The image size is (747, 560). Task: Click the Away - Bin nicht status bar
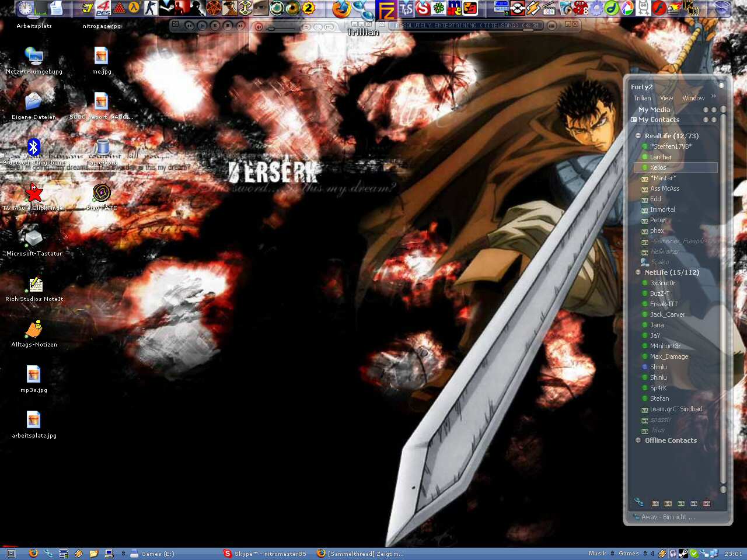click(x=678, y=517)
